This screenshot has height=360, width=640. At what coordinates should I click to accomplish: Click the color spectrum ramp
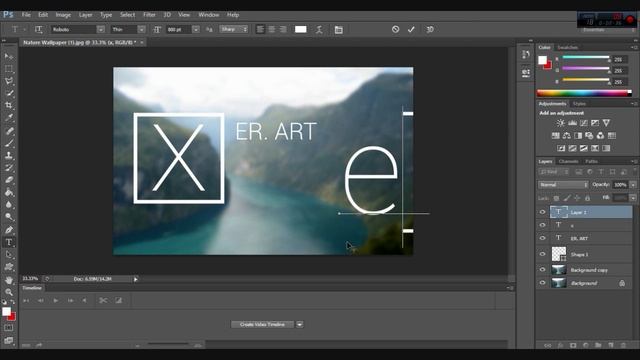(x=584, y=93)
